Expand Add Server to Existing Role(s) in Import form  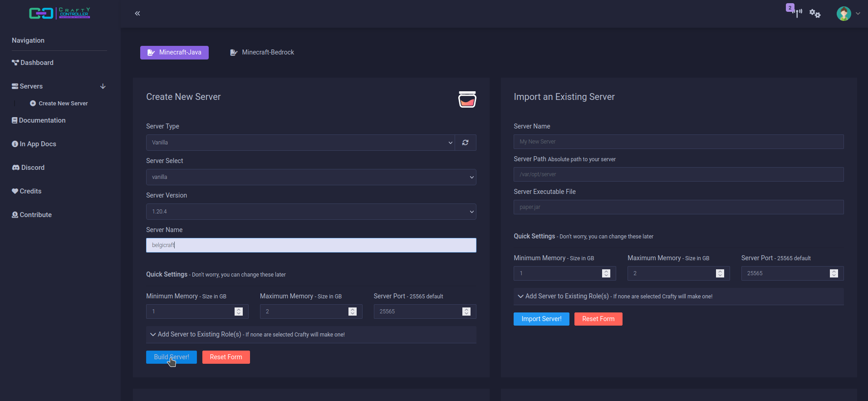coord(679,297)
